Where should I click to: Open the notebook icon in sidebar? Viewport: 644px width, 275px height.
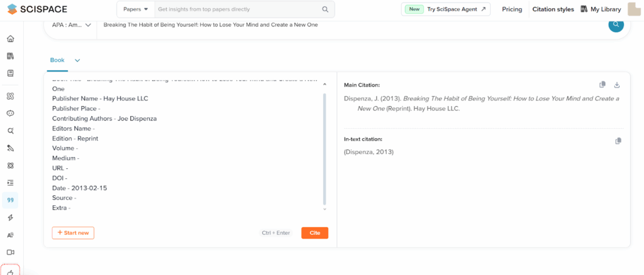pos(11,73)
